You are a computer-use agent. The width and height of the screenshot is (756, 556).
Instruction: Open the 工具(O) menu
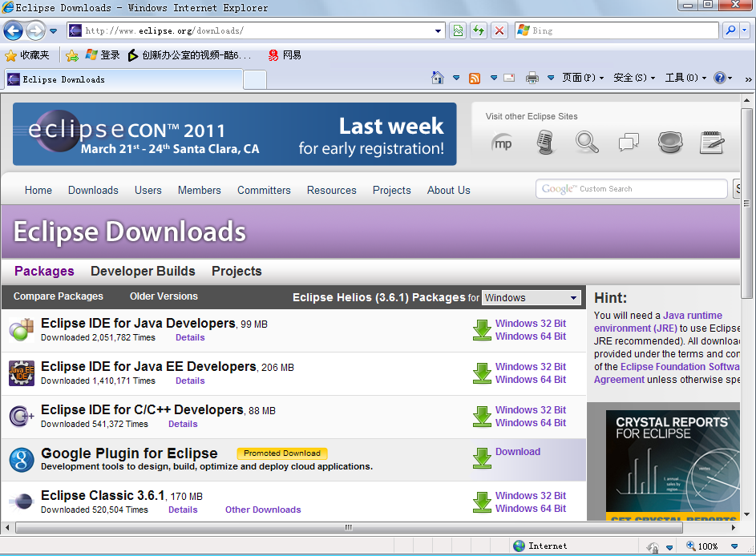click(685, 78)
